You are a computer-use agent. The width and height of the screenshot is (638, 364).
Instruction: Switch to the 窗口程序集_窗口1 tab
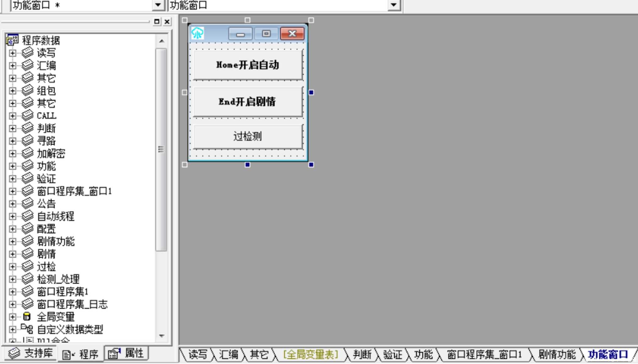tap(484, 355)
